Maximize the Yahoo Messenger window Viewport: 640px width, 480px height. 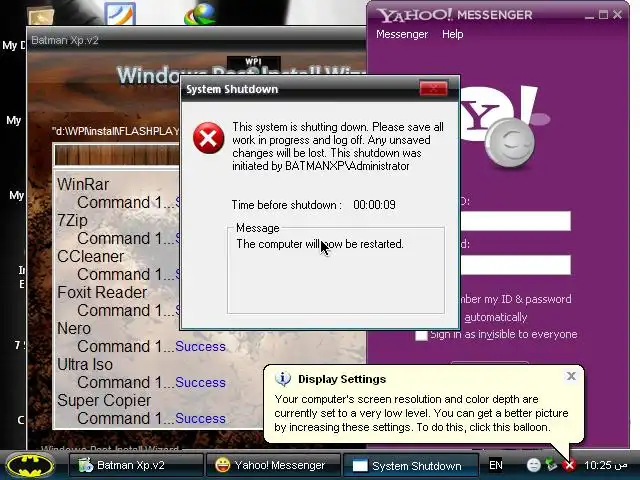(x=603, y=15)
